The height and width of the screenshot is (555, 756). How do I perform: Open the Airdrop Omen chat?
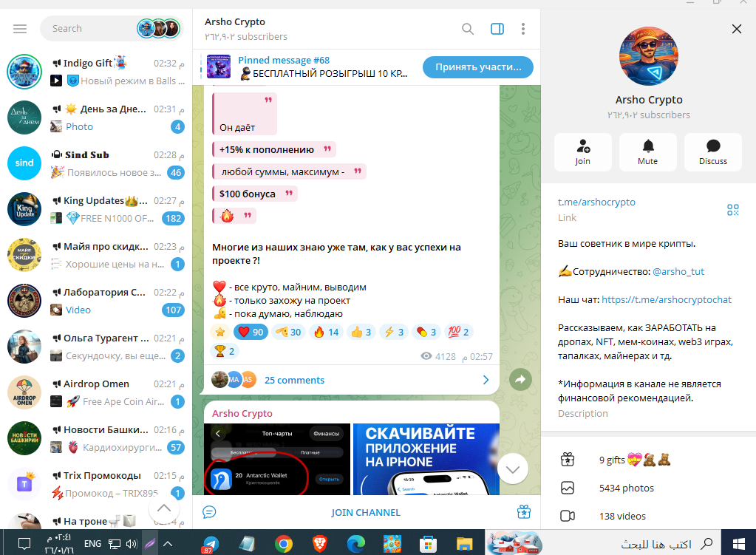click(96, 392)
